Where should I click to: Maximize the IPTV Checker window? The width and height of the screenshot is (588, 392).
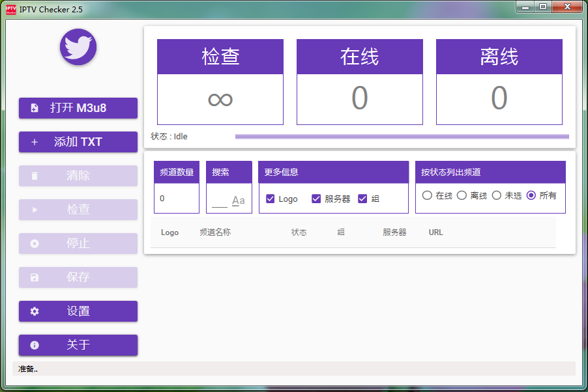click(x=543, y=7)
